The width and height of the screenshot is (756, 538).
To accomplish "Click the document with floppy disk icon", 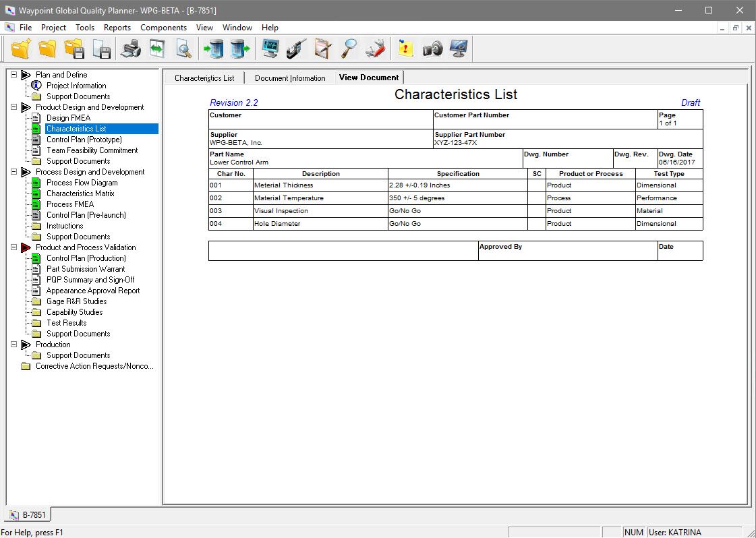I will coord(102,49).
